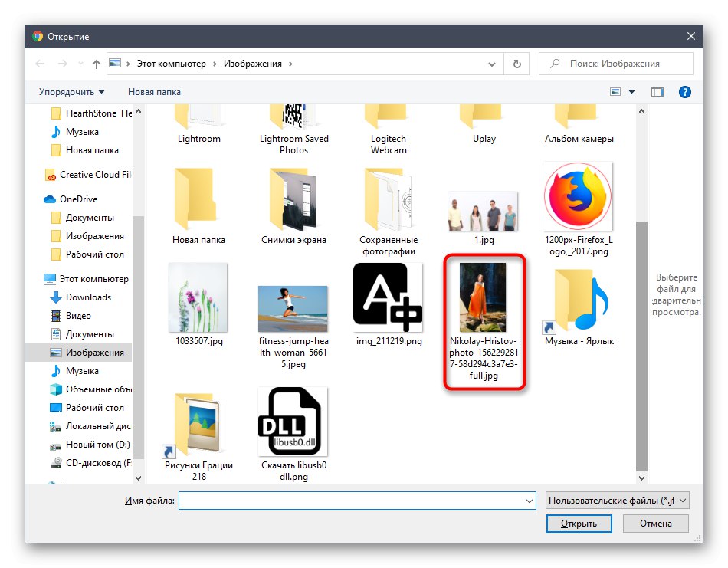The height and width of the screenshot is (568, 728).
Task: Go back with the Back arrow
Action: tap(40, 64)
